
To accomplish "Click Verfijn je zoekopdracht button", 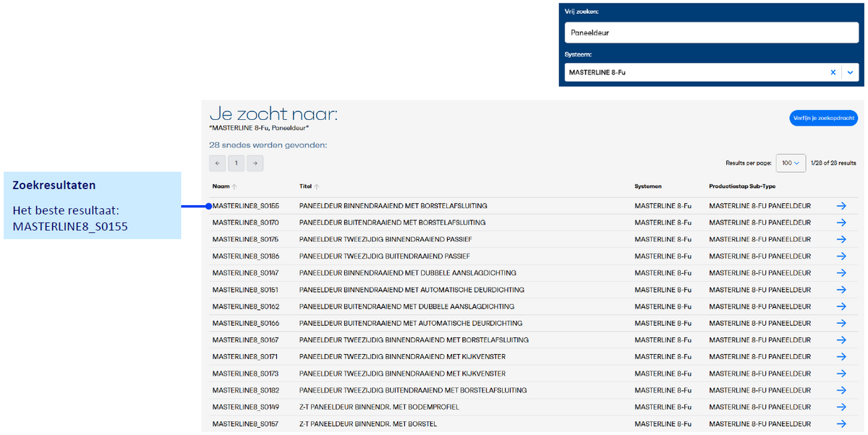I will (824, 118).
